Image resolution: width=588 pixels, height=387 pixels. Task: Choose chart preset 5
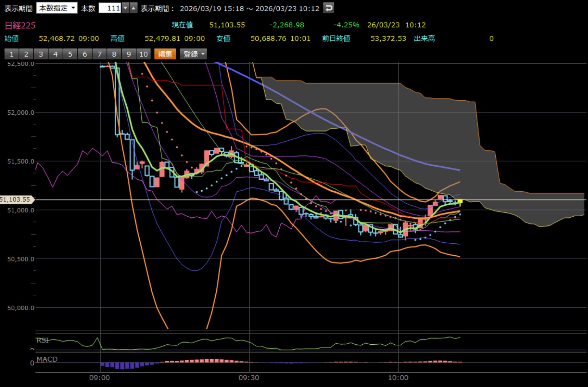70,54
